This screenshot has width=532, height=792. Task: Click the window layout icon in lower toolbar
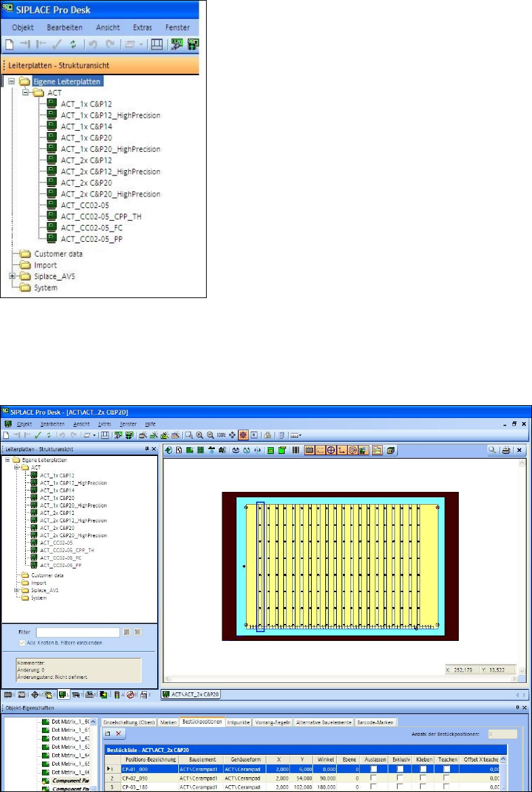click(x=105, y=435)
